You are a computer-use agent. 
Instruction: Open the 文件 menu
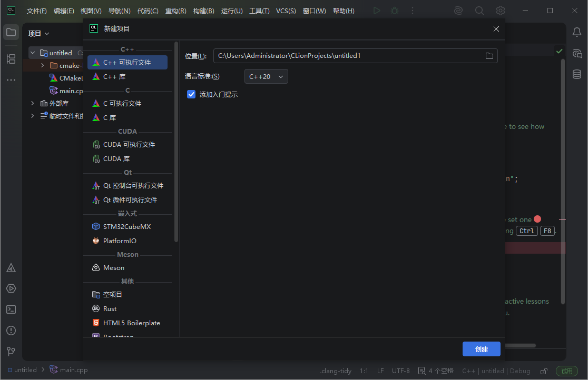(36, 10)
